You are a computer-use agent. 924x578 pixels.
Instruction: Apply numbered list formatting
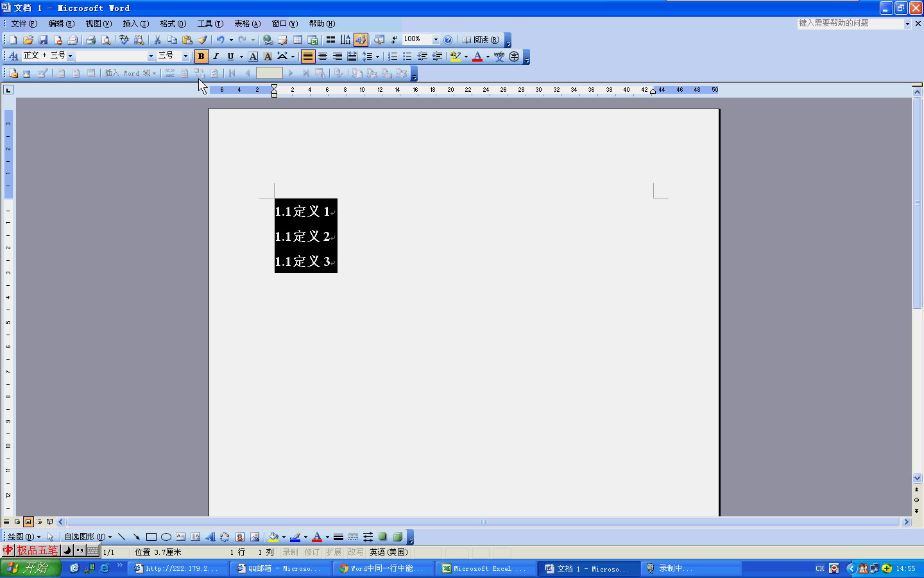click(x=393, y=57)
